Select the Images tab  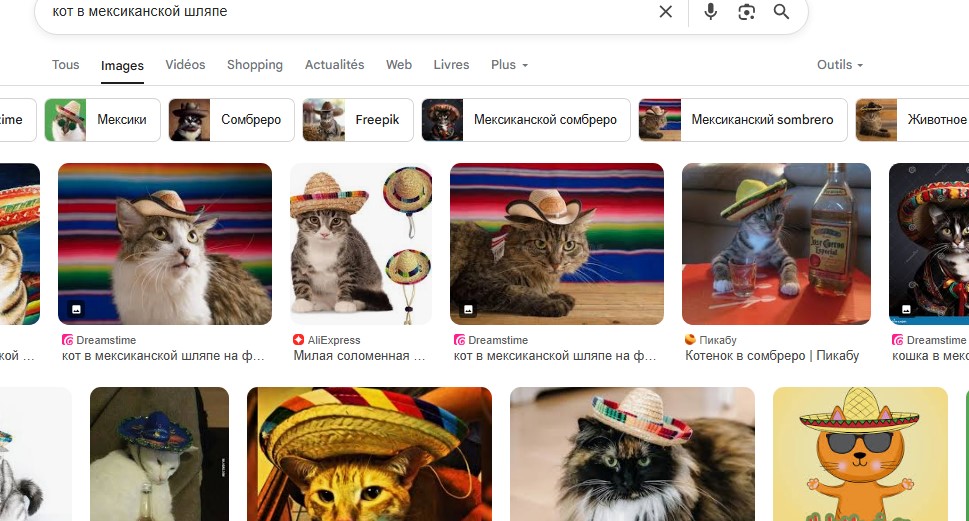pos(122,66)
